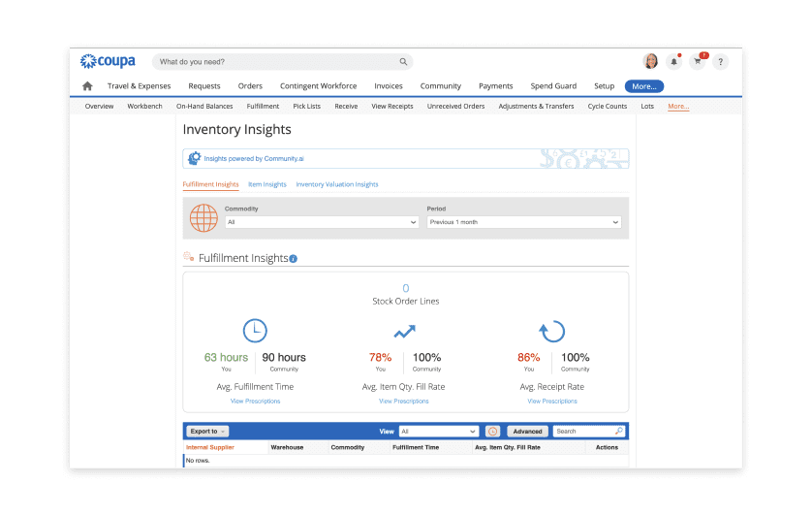Go to Overview subnav
Screen dimensions: 812x515
point(100,107)
